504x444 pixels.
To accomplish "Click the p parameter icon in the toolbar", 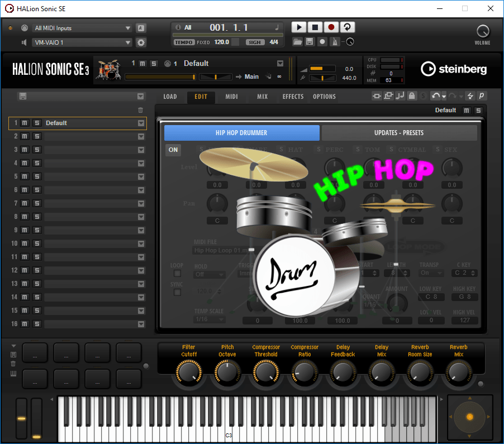I will pos(481,96).
